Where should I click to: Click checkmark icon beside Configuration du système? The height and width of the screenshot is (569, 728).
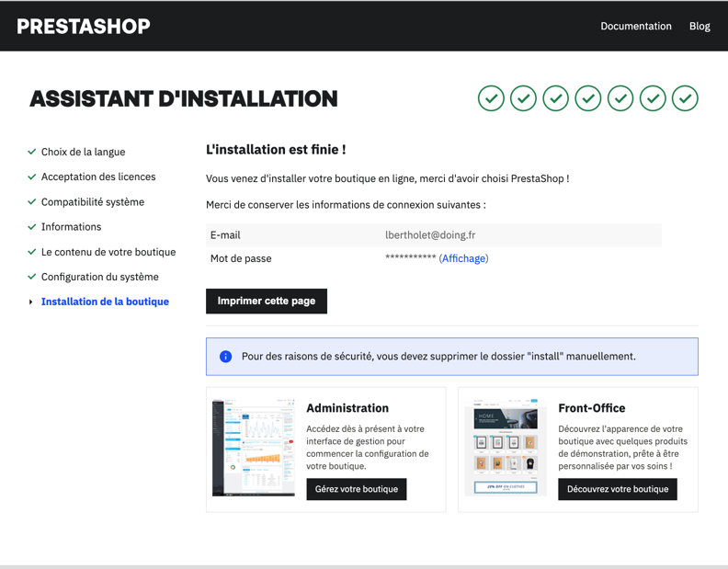pyautogui.click(x=32, y=277)
